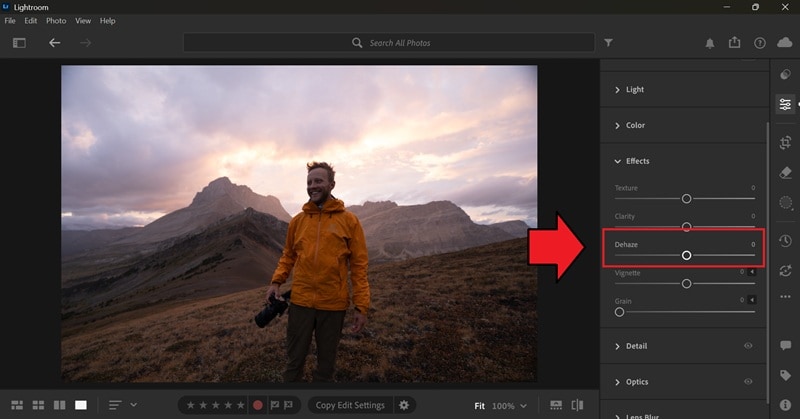Set a three-star rating
Screen dimensions: 800x419
pos(216,405)
